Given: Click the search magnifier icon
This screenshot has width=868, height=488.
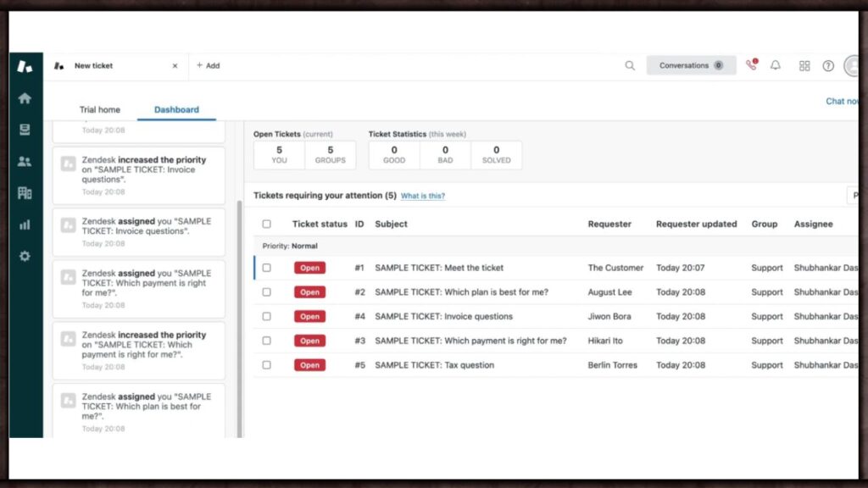Looking at the screenshot, I should coord(630,66).
